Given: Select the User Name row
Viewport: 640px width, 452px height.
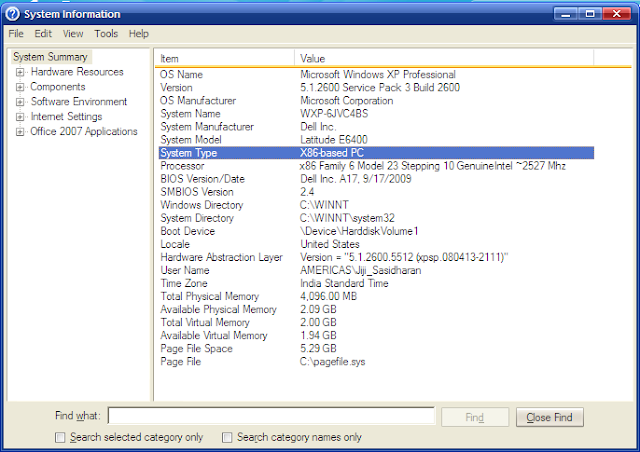Looking at the screenshot, I should pyautogui.click(x=376, y=270).
